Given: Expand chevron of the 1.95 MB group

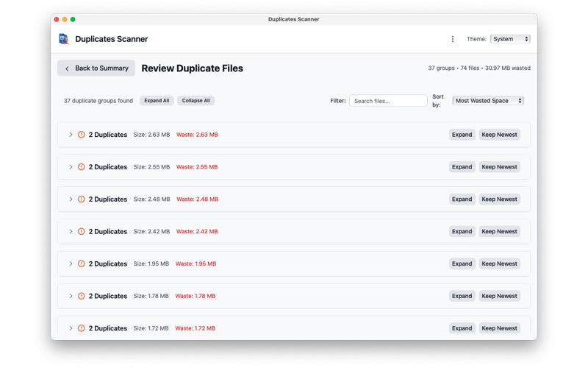Looking at the screenshot, I should point(71,263).
